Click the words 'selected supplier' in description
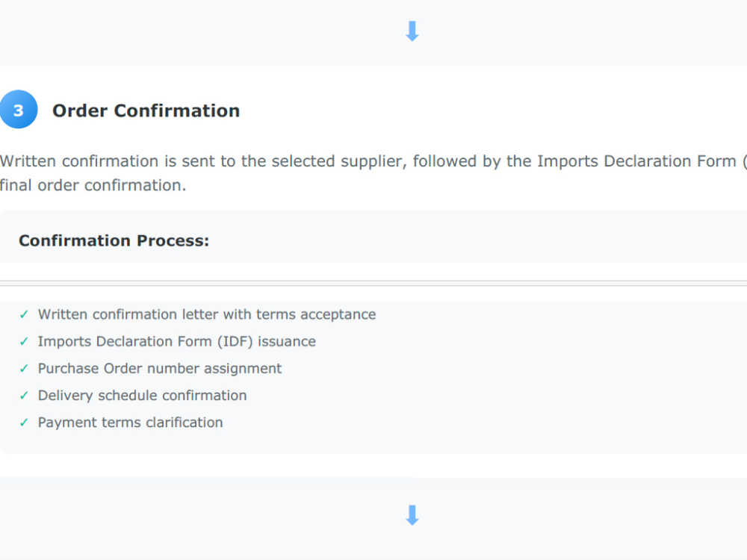This screenshot has width=747, height=560. click(x=338, y=161)
